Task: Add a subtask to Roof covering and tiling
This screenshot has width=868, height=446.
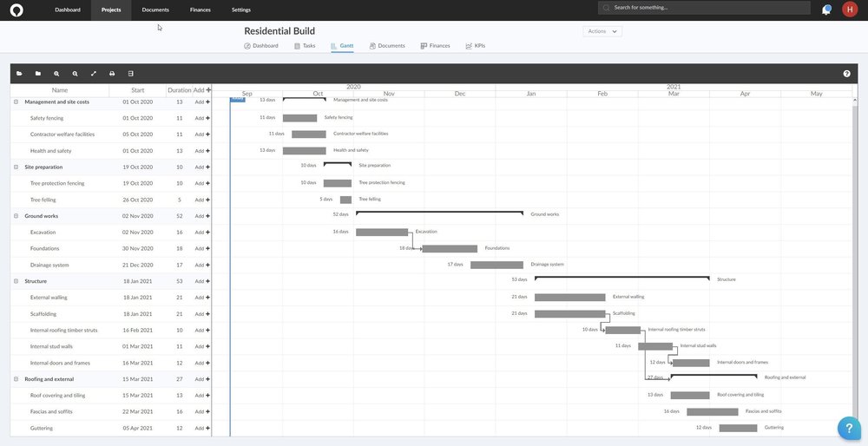Action: click(202, 396)
